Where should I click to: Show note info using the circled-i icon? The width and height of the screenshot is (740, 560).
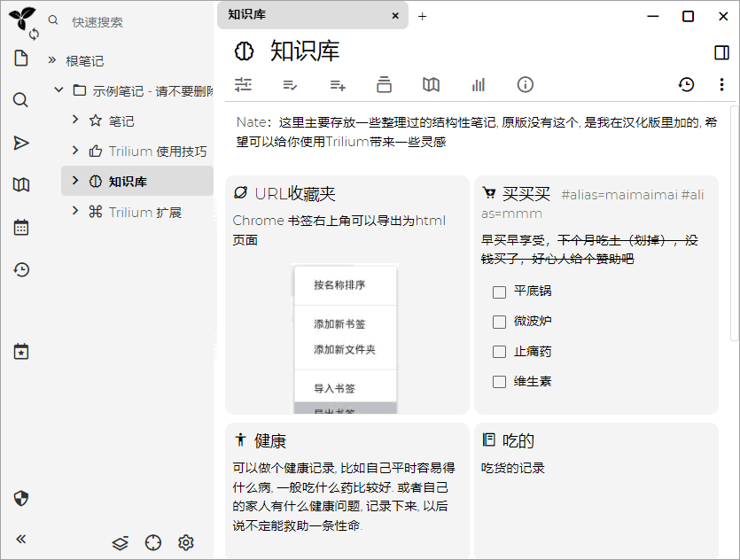(x=526, y=84)
